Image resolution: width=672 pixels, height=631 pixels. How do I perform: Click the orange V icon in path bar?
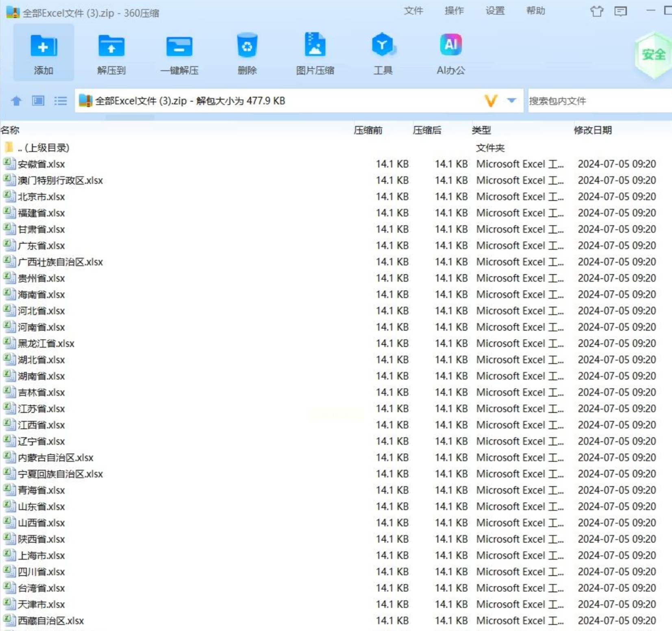pyautogui.click(x=491, y=100)
